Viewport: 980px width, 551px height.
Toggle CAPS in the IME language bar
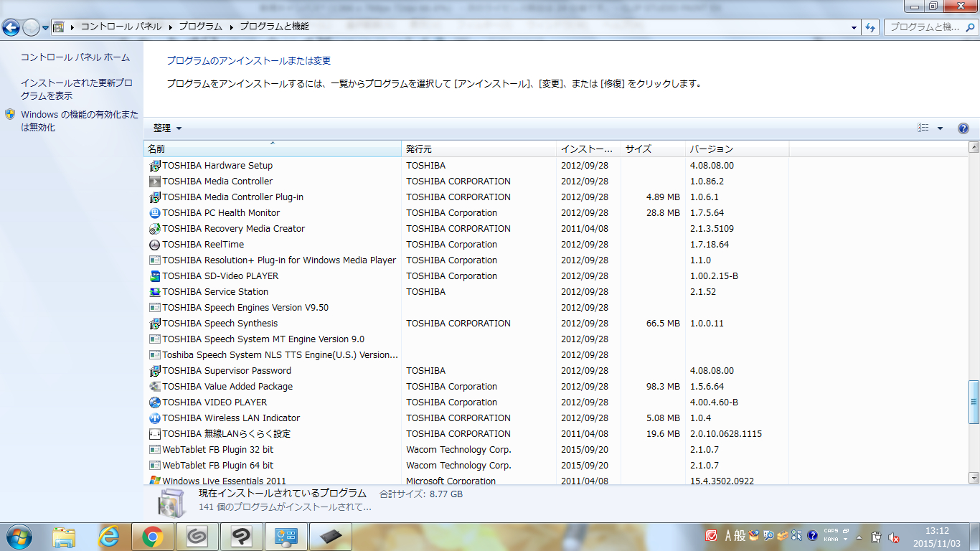831,531
